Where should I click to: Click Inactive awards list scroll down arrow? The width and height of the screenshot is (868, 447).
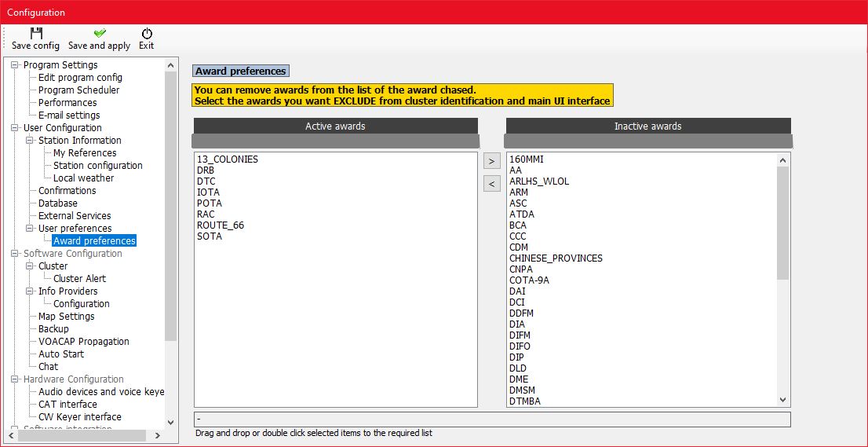pos(782,399)
